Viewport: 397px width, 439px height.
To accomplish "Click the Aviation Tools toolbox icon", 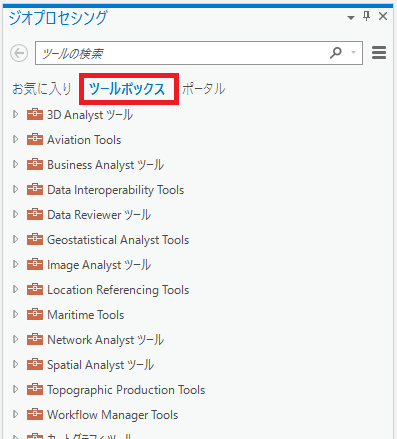I will [35, 139].
